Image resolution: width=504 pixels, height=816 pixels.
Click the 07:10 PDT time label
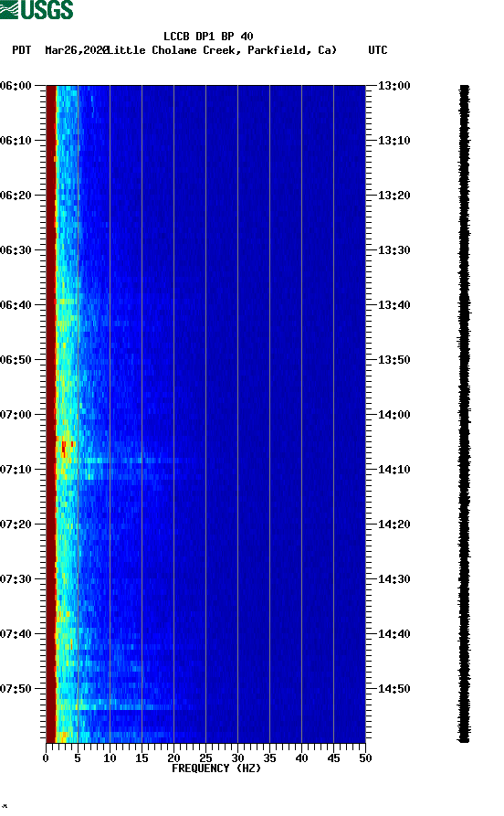tap(16, 469)
